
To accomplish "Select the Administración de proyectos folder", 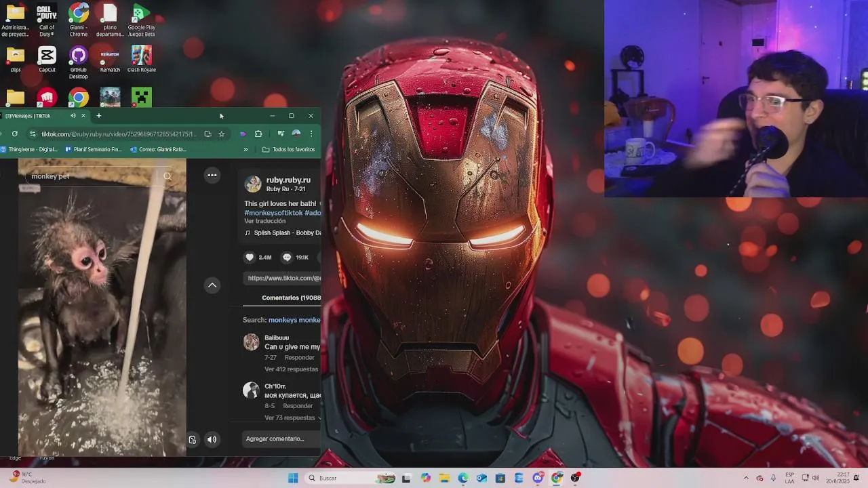I will [x=15, y=20].
